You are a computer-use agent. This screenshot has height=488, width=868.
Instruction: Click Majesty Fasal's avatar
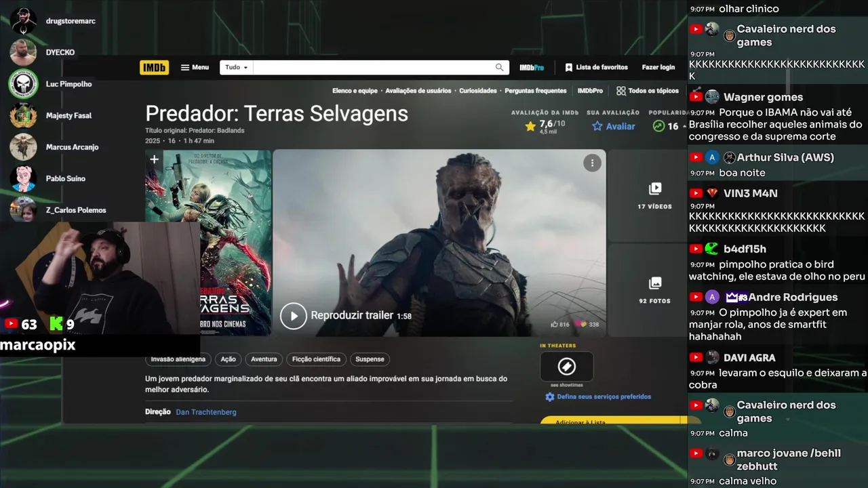click(x=23, y=115)
